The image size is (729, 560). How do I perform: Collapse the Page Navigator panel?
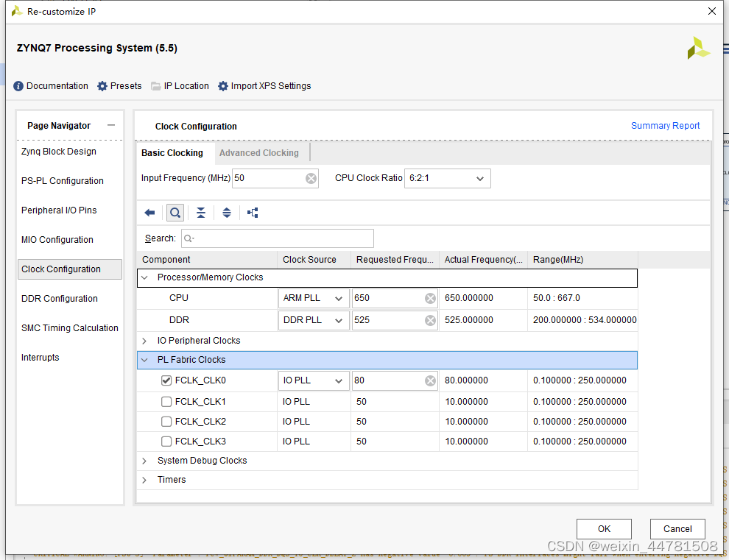pos(111,125)
